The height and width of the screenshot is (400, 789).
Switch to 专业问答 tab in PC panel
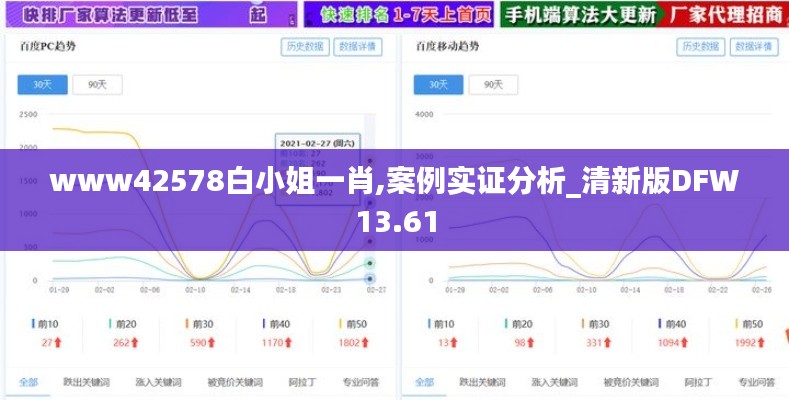(361, 382)
